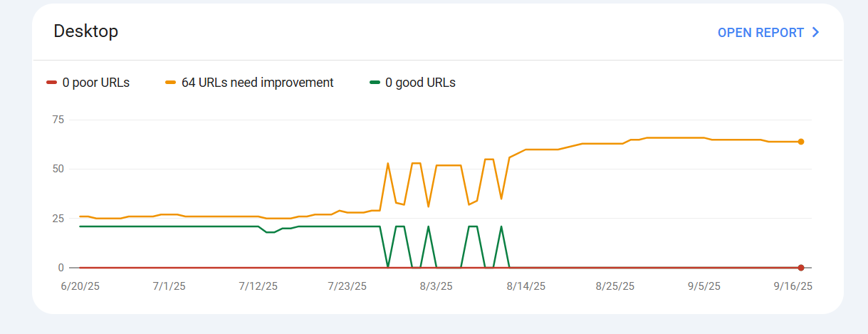Open the Desktop report link
This screenshot has width=868, height=334.
pyautogui.click(x=768, y=33)
